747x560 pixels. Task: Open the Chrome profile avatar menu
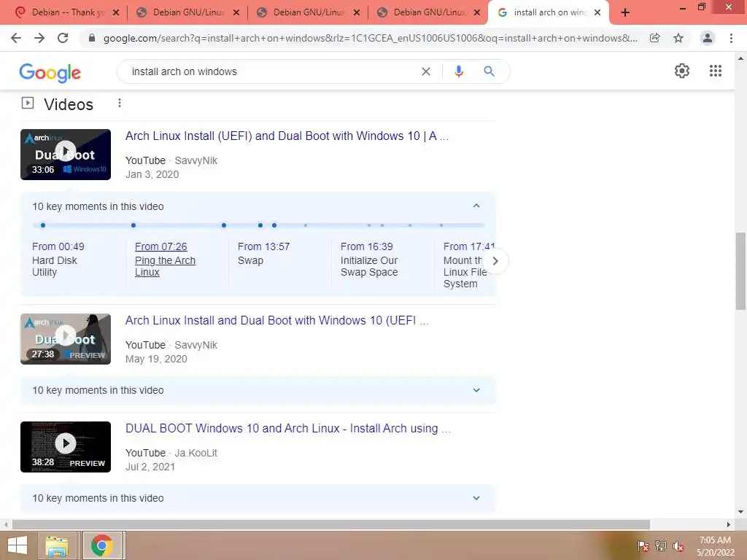tap(708, 38)
